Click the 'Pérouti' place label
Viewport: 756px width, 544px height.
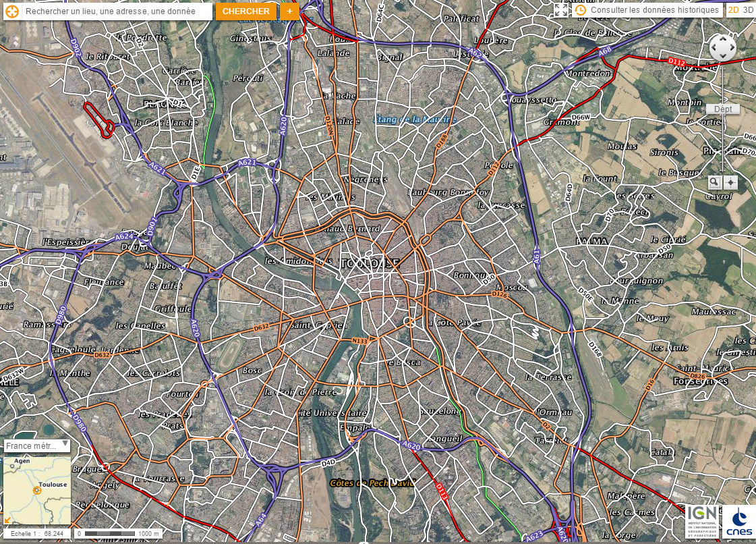[248, 78]
